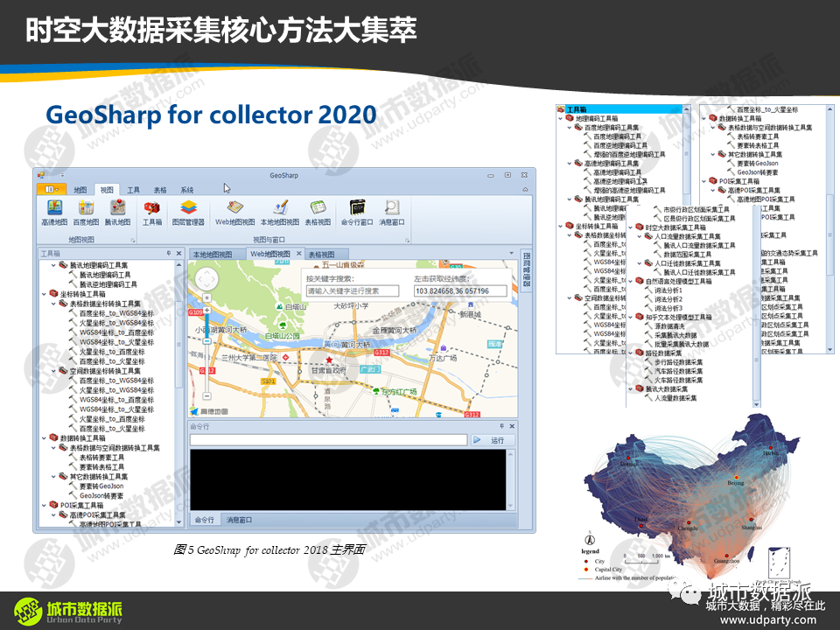The width and height of the screenshot is (840, 630).
Task: Click the 要素转GeoJson hammer icon
Action: pyautogui.click(x=73, y=486)
